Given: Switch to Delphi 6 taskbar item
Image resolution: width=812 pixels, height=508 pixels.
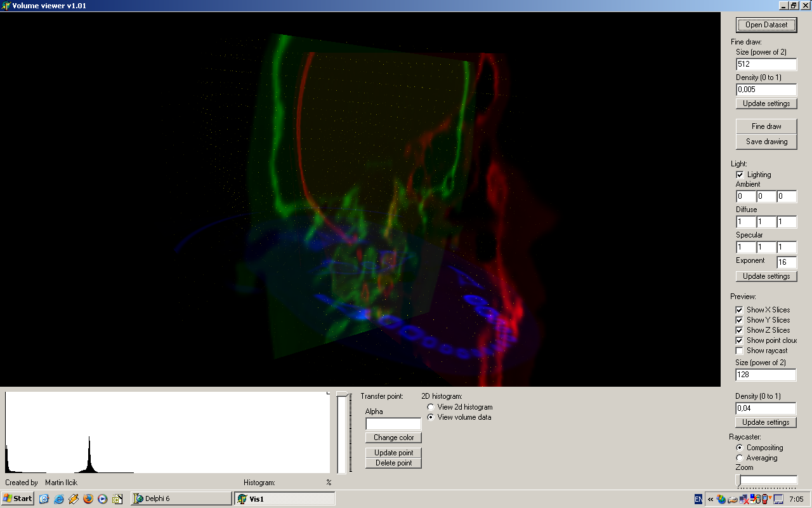Looking at the screenshot, I should pyautogui.click(x=181, y=498).
